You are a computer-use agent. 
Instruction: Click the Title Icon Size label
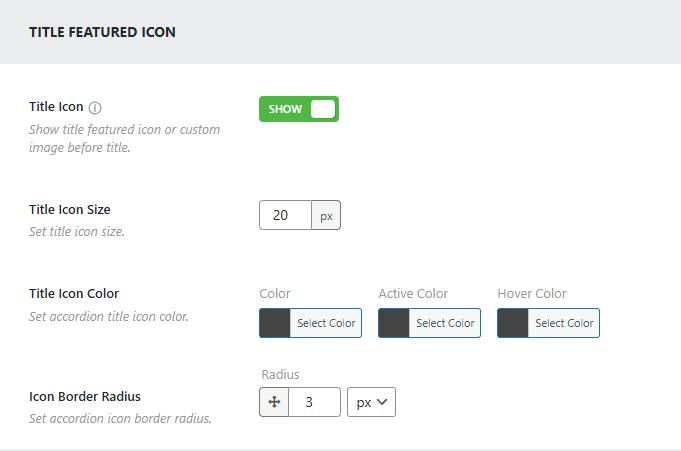(70, 210)
